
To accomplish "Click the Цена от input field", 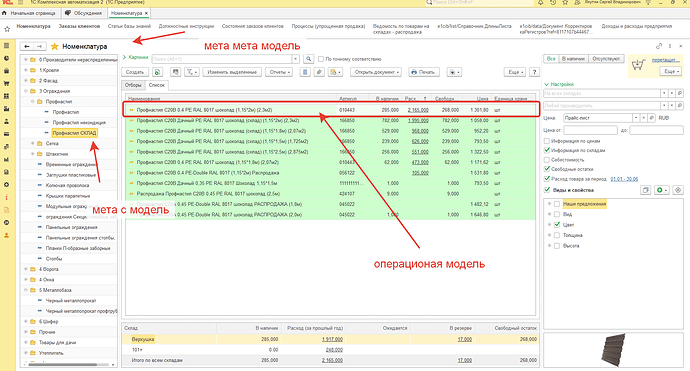I will [x=591, y=130].
